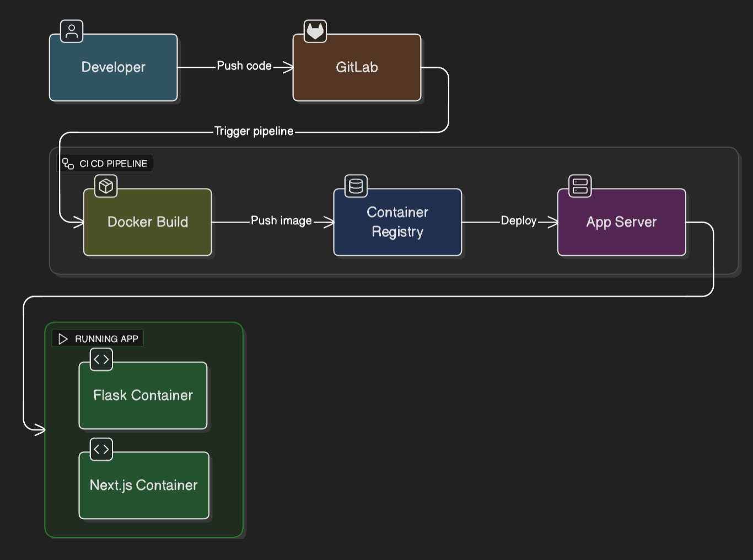Select the Next.js Container box
This screenshot has width=753, height=560.
tap(144, 486)
